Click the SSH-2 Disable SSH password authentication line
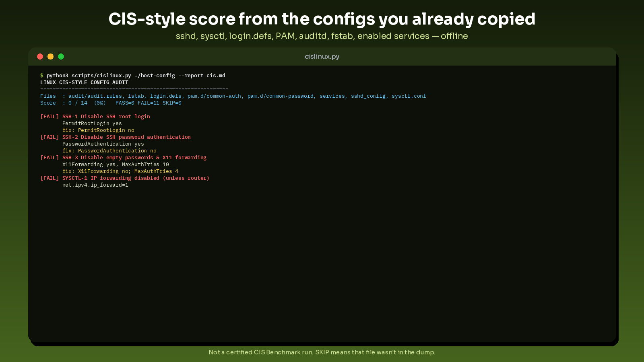Viewport: 644px width, 362px height. 116,137
